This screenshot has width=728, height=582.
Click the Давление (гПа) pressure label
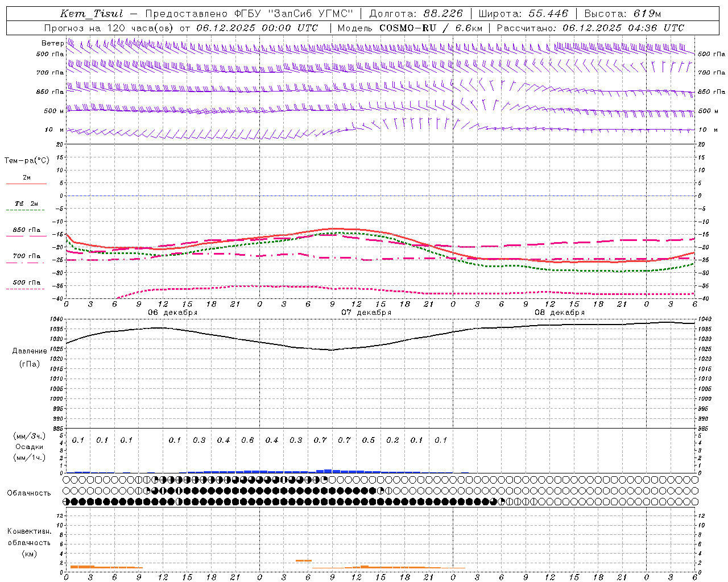click(28, 357)
